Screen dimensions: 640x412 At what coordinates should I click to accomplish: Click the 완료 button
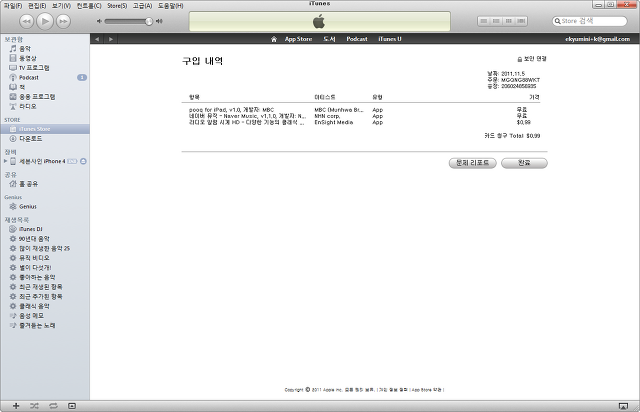524,163
